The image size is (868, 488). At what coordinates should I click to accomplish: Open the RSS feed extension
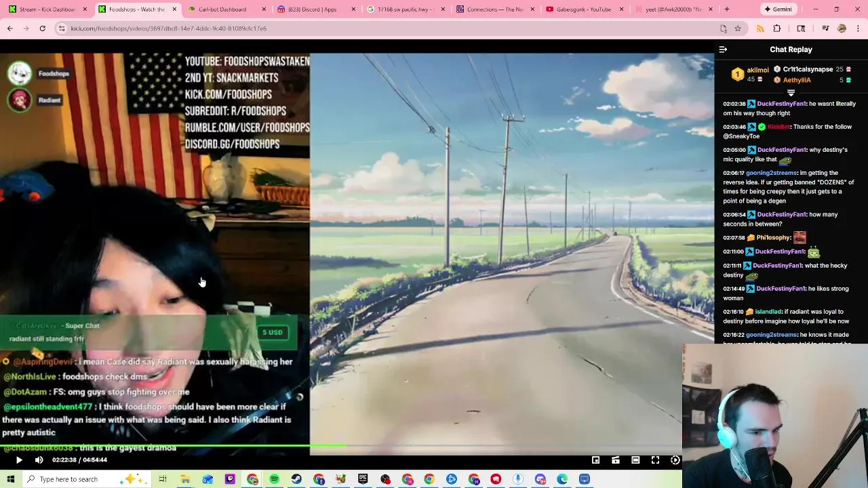pyautogui.click(x=760, y=28)
